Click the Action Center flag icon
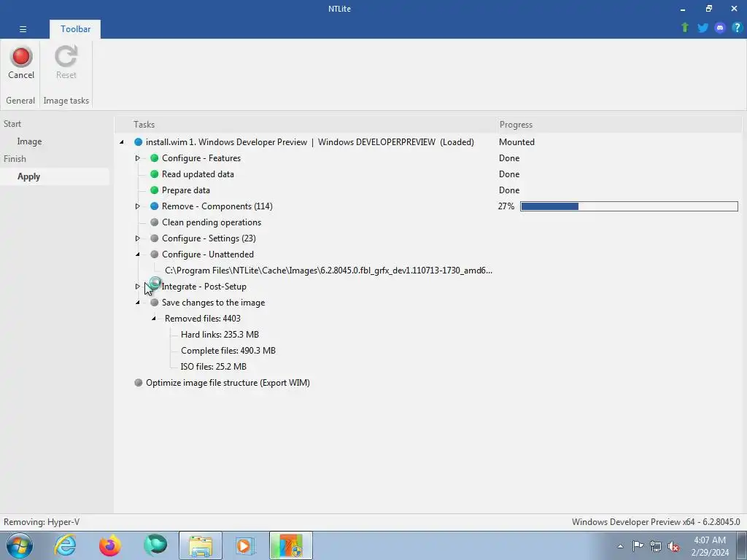 [x=638, y=545]
